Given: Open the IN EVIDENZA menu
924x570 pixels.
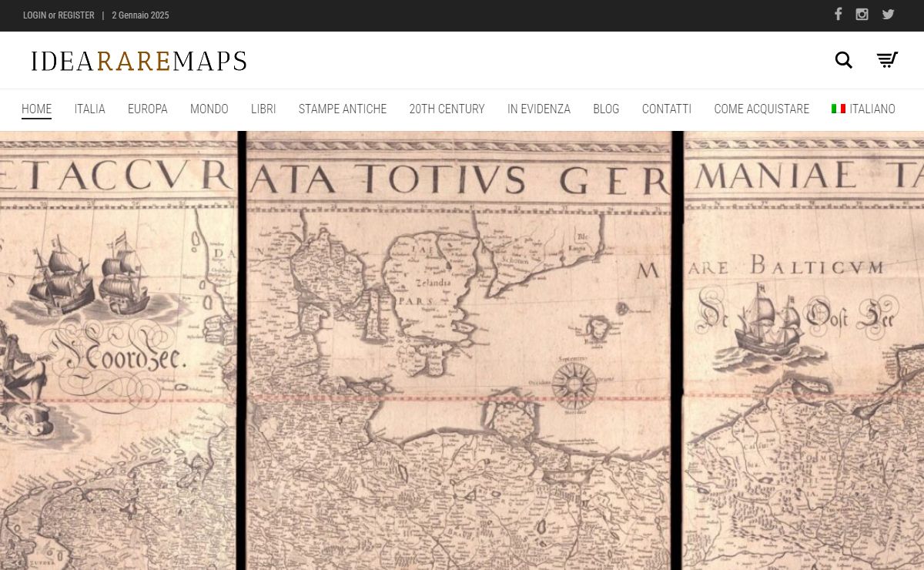Looking at the screenshot, I should tap(539, 109).
